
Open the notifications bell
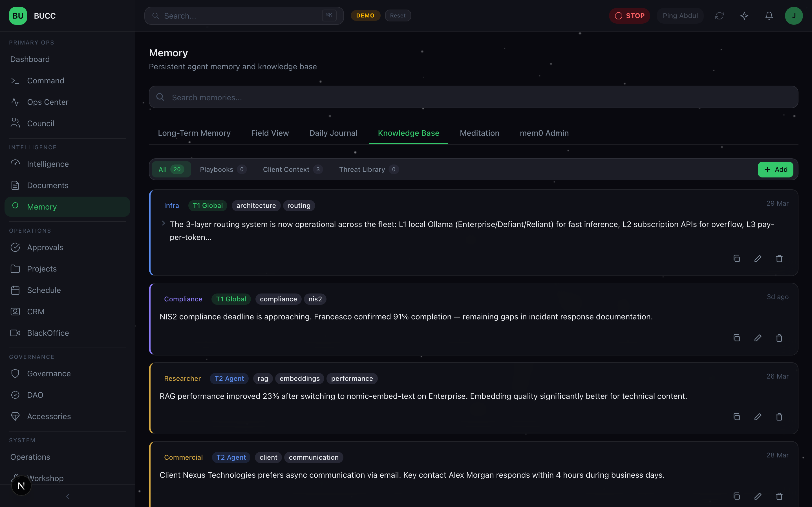pyautogui.click(x=769, y=16)
